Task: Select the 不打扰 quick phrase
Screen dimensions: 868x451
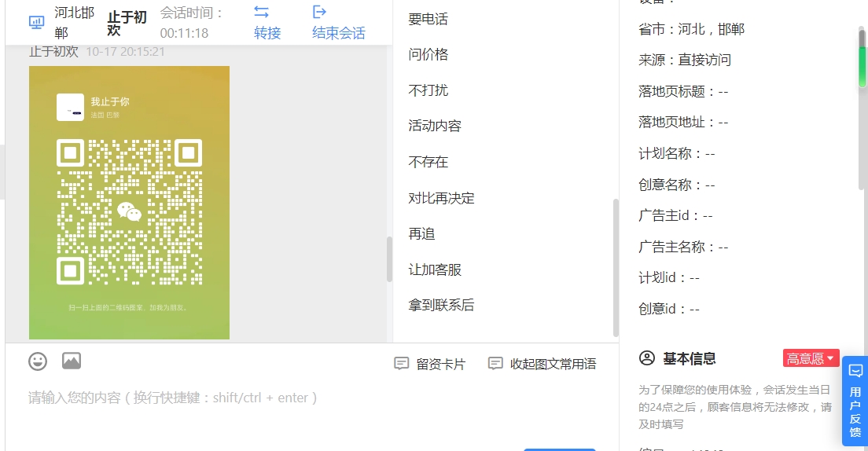Action: [428, 90]
